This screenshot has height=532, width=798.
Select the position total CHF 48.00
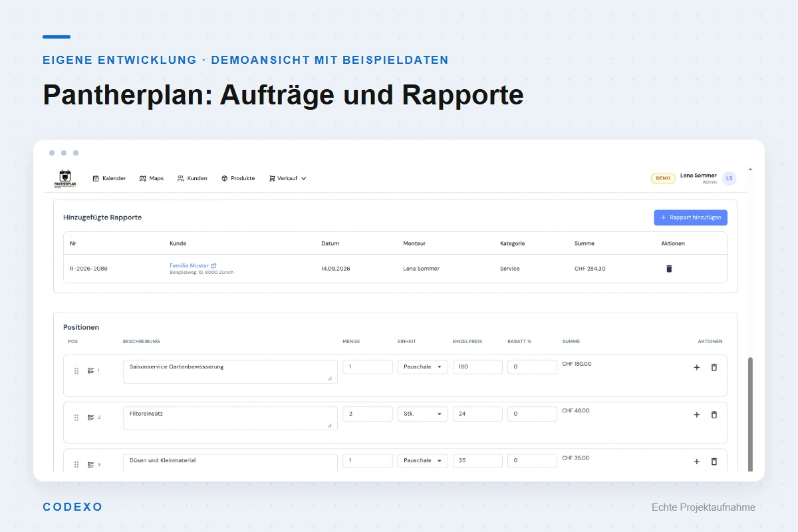coord(576,410)
